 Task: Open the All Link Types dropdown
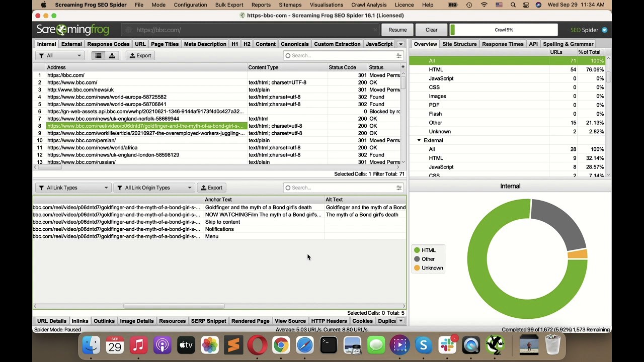click(73, 188)
